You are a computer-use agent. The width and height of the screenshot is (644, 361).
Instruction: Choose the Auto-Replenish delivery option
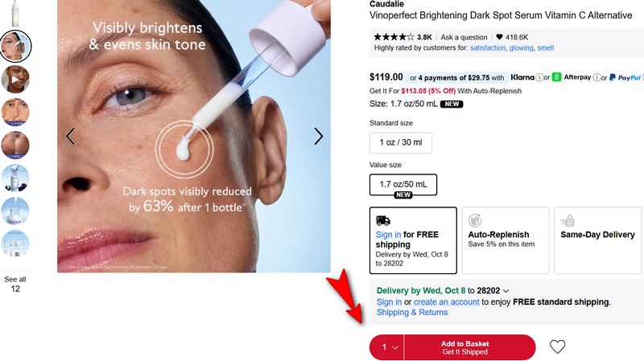pos(506,238)
